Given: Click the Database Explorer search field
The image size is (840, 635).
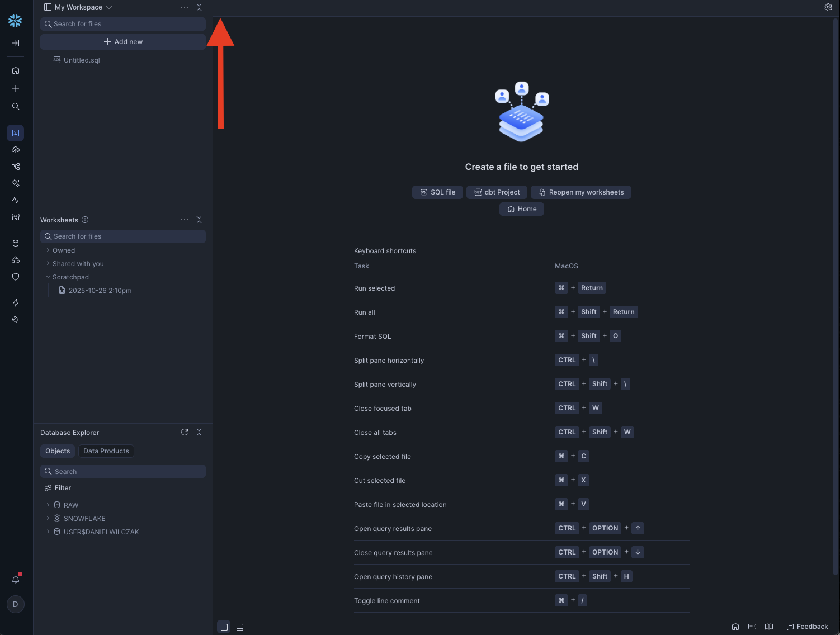Looking at the screenshot, I should [123, 471].
